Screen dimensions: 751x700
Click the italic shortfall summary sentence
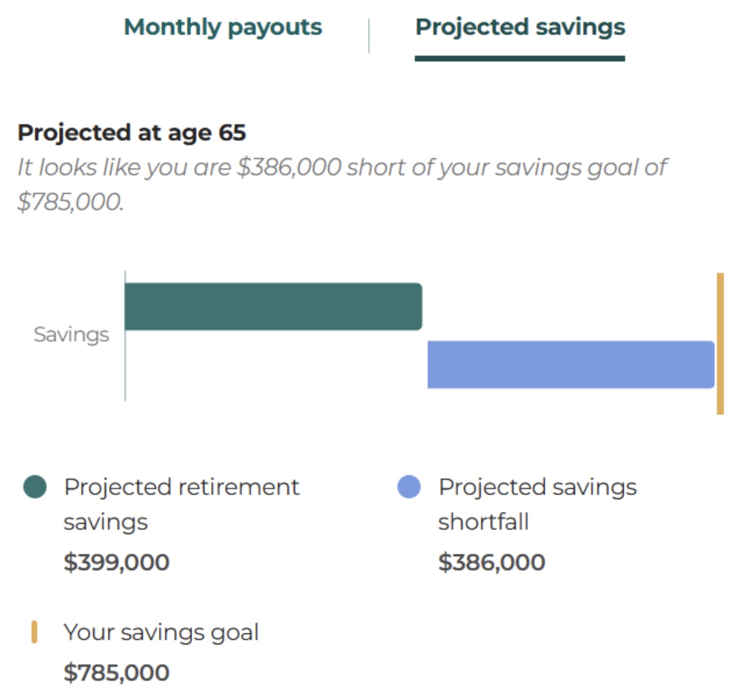click(341, 184)
